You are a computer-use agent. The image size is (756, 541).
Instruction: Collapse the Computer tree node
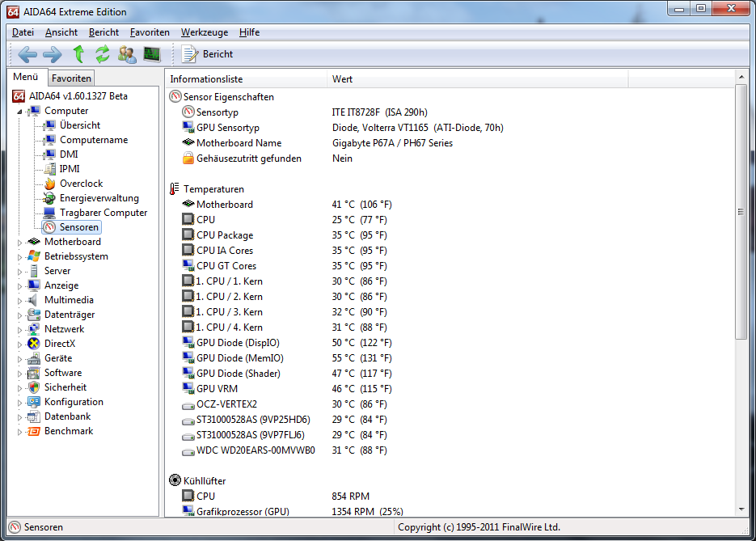pos(19,112)
